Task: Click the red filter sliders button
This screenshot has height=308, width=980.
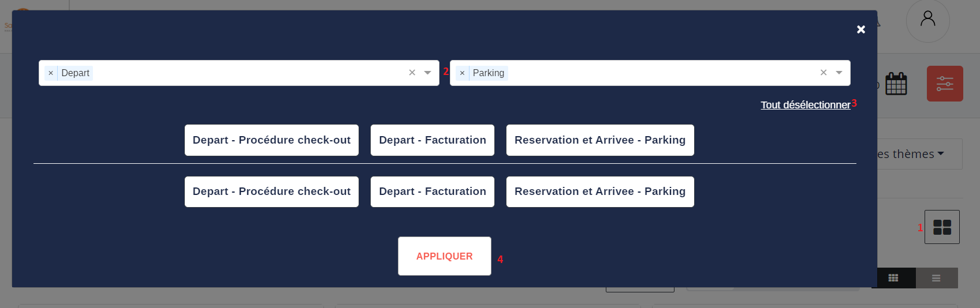Action: (x=945, y=84)
